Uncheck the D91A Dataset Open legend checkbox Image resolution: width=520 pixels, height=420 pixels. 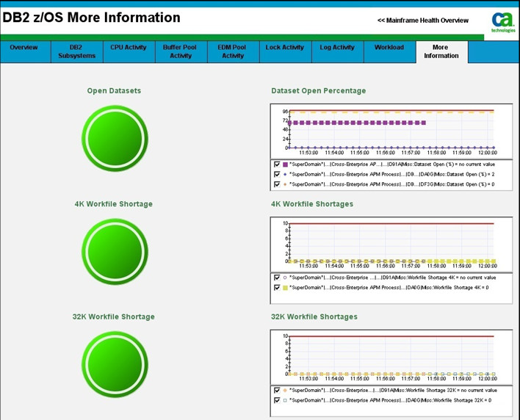(x=277, y=164)
